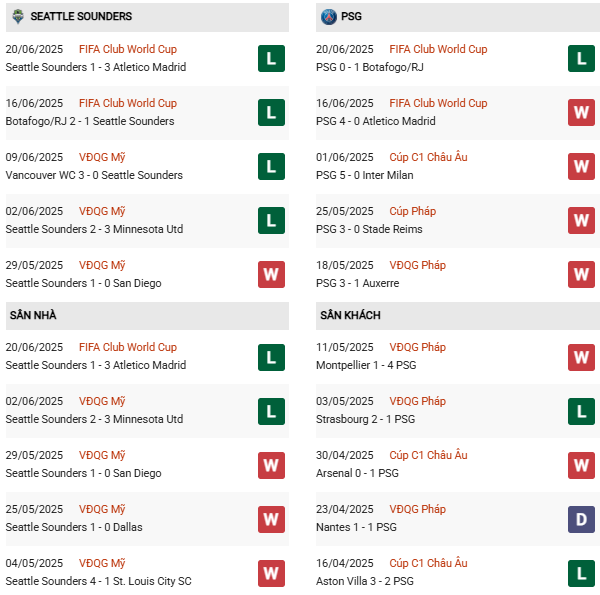600x595 pixels.
Task: Open the VĐQG Pháp link for PSG vs Auxerre
Action: (x=417, y=265)
